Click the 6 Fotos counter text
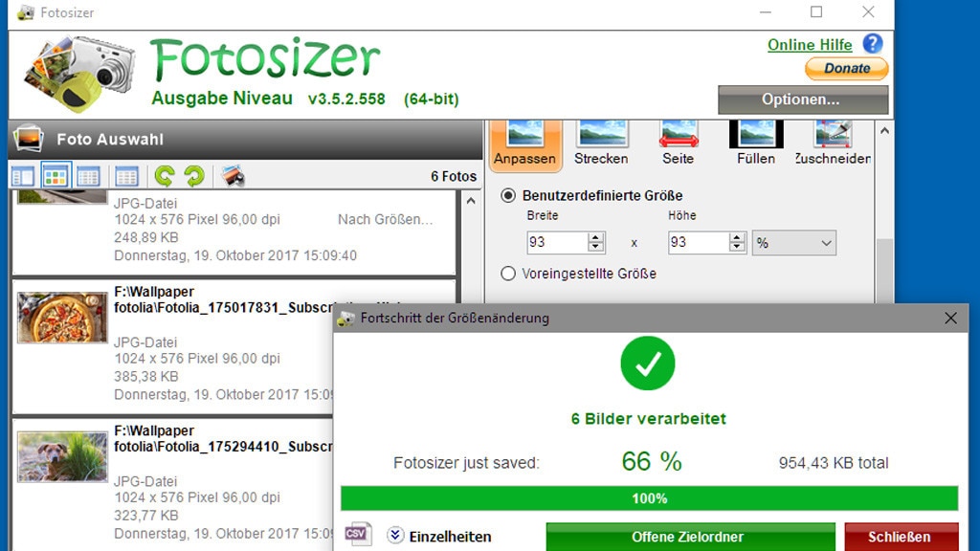The height and width of the screenshot is (551, 980). tap(453, 176)
